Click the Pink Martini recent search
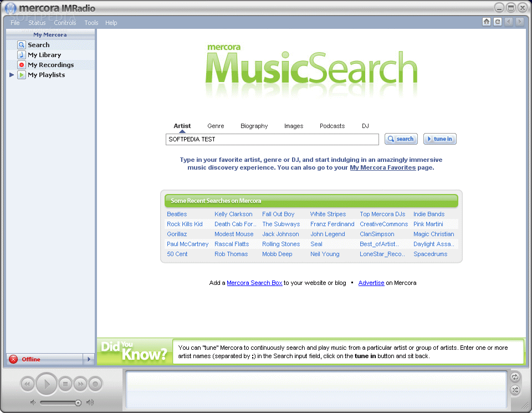This screenshot has height=413, width=532. pyautogui.click(x=428, y=224)
